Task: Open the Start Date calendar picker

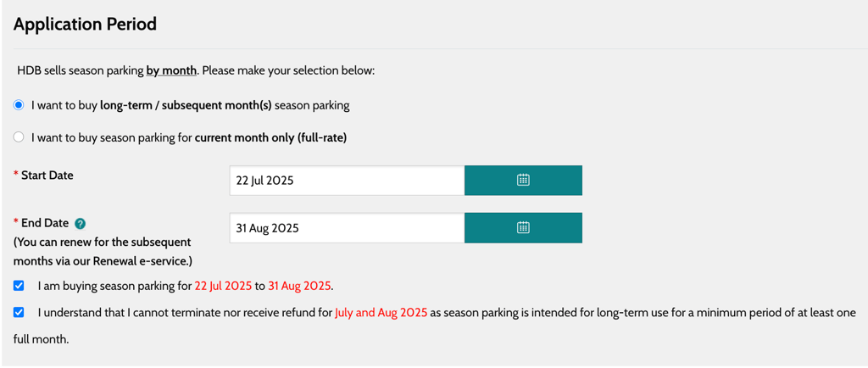Action: pos(523,180)
